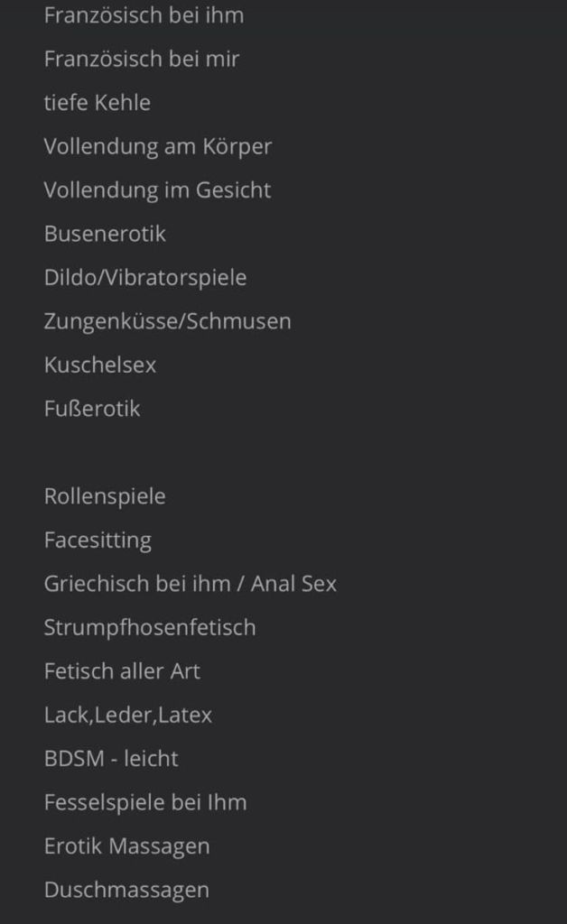Click the 'Rollenspiele' list entry

(x=105, y=496)
